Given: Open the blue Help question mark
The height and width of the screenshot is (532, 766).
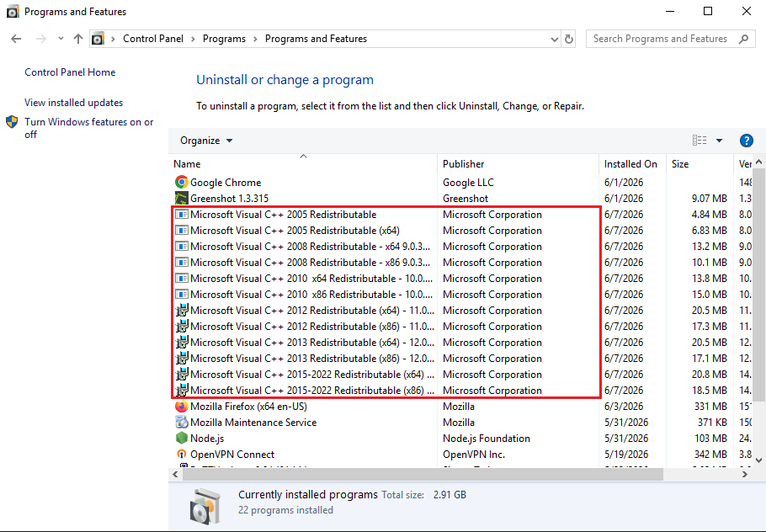Looking at the screenshot, I should [746, 141].
